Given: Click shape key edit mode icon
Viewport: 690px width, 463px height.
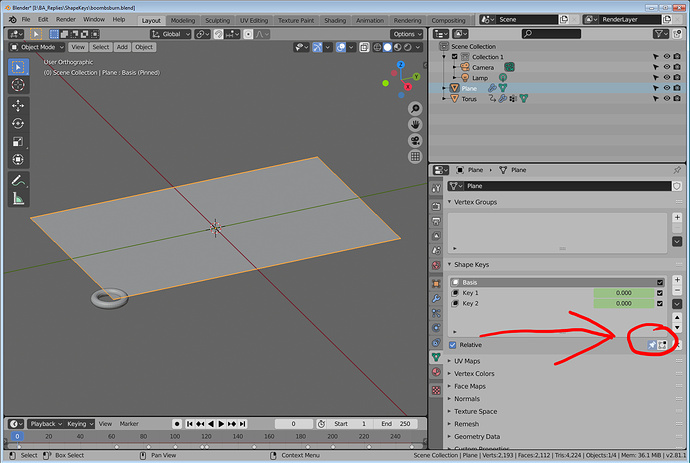Looking at the screenshot, I should point(662,345).
